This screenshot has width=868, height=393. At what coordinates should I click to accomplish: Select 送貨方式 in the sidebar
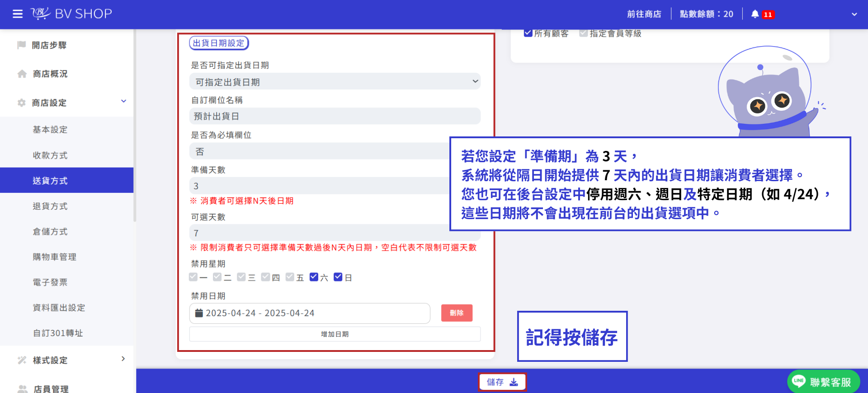pyautogui.click(x=66, y=180)
